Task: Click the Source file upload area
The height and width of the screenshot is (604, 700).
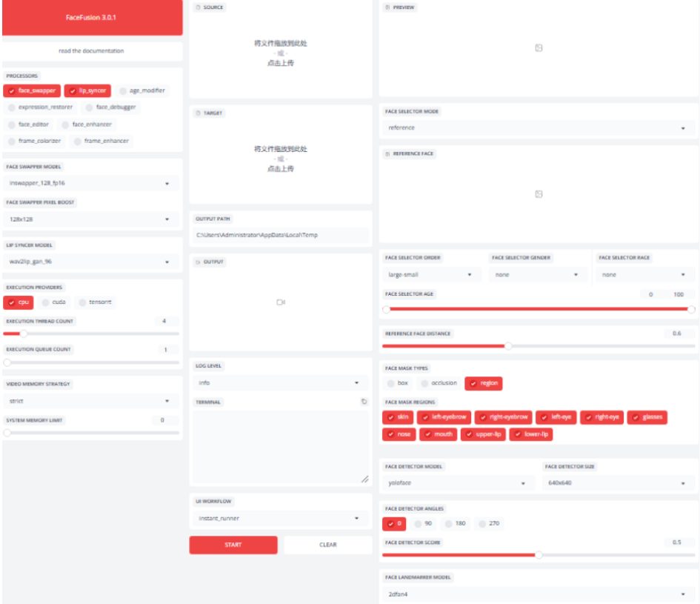Action: coord(280,53)
